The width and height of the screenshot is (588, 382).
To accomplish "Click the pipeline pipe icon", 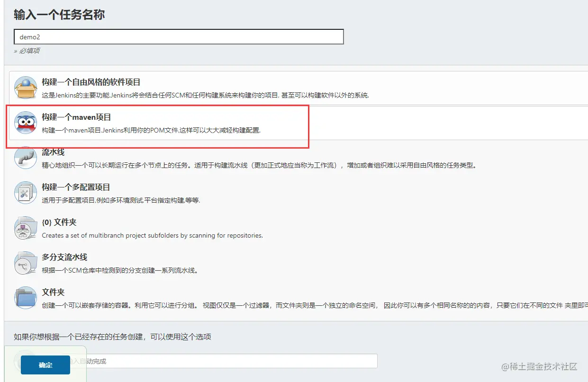I will pos(26,158).
